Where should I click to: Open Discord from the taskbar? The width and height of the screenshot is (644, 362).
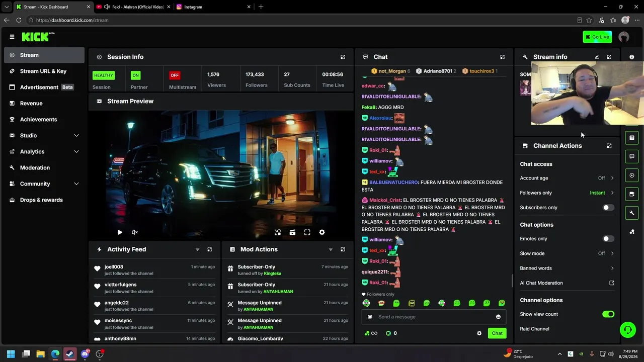(x=85, y=354)
